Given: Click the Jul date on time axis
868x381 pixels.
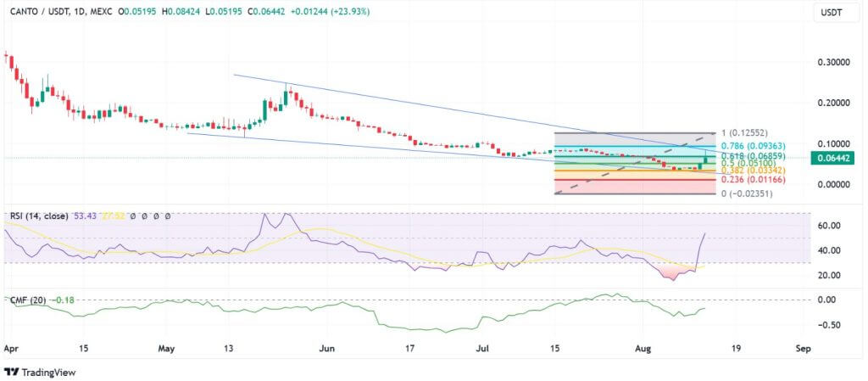Looking at the screenshot, I should 482,350.
